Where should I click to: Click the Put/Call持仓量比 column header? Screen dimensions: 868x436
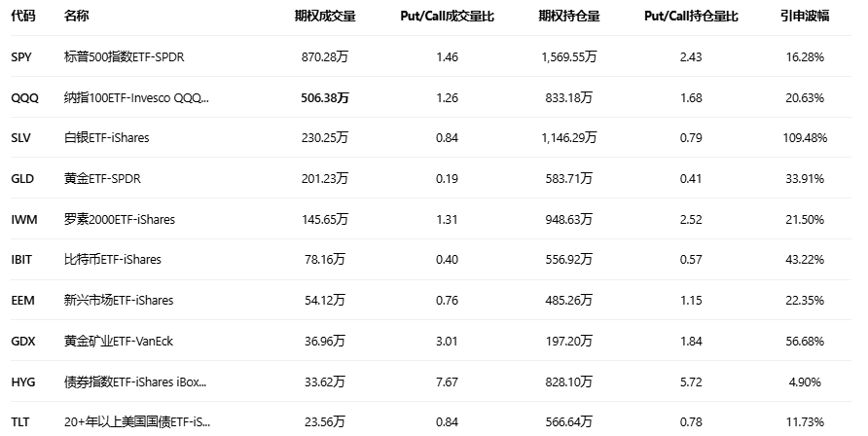coord(691,17)
